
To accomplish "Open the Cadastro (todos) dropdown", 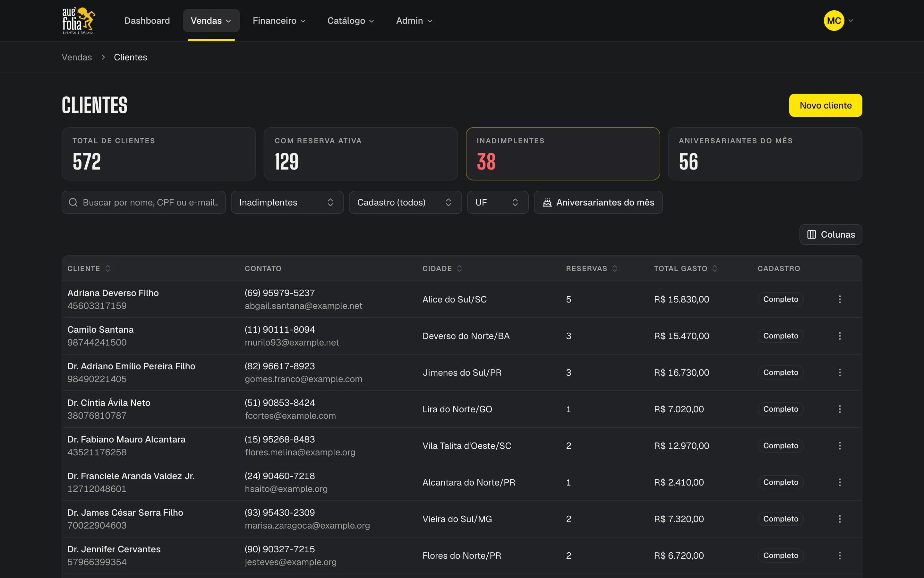I will [405, 202].
